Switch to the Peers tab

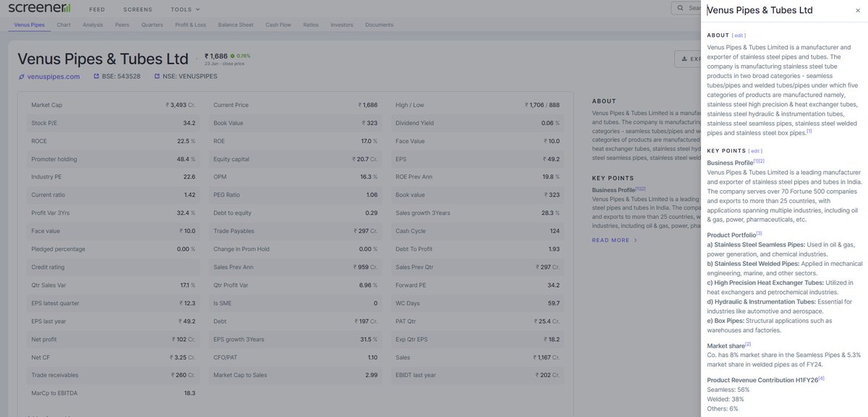point(122,25)
